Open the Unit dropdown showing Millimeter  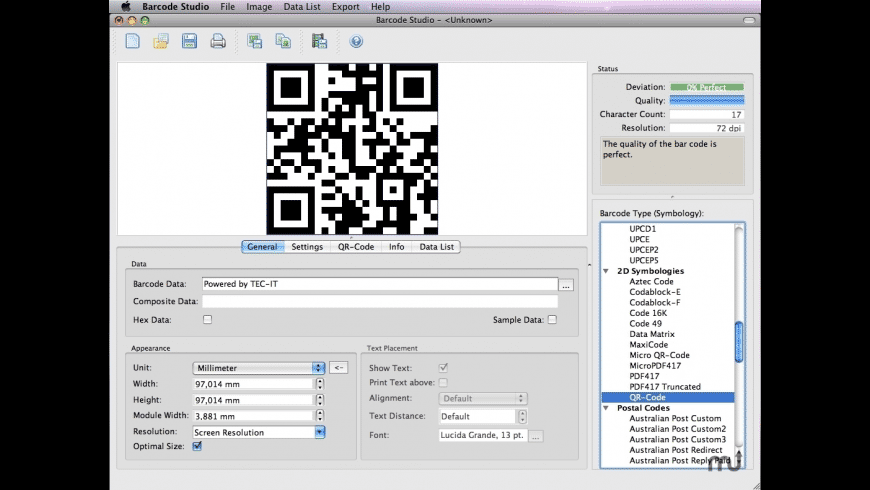pos(259,367)
